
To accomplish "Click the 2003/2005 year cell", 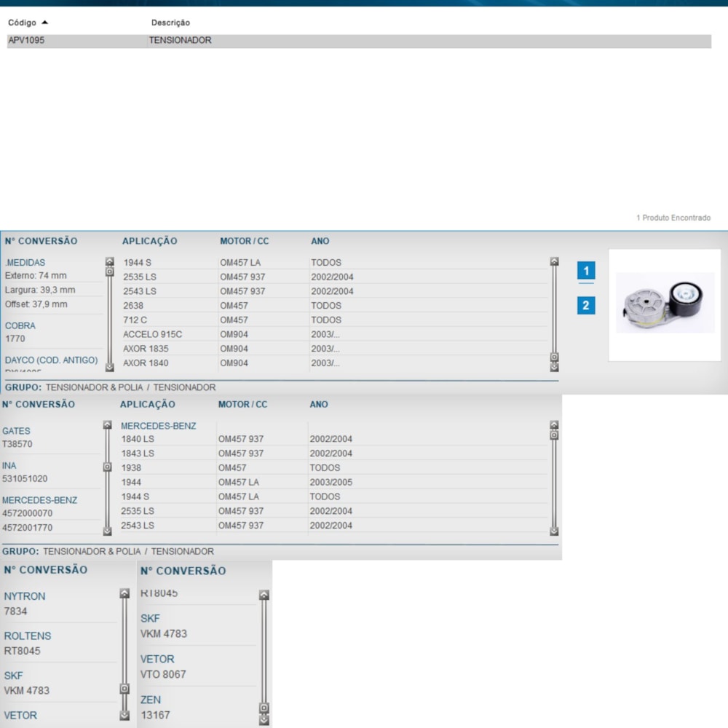I will click(x=331, y=483).
